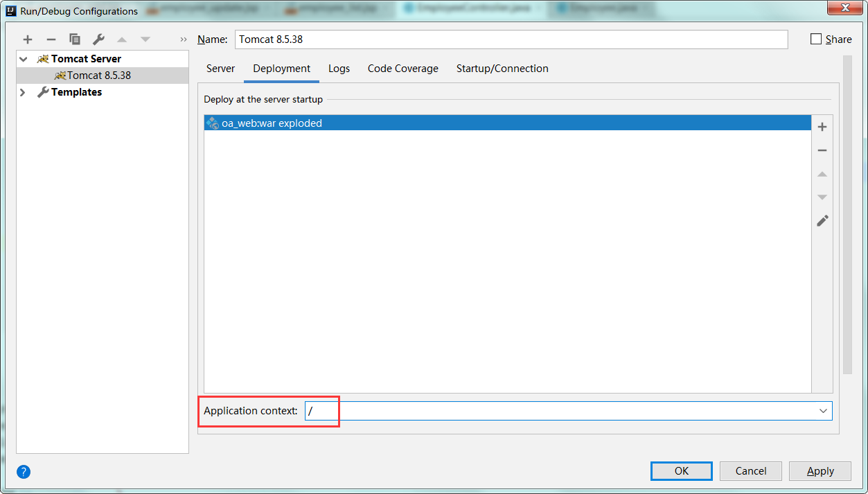Collapse the Tomcat Server tree node
The image size is (868, 494).
[x=24, y=59]
